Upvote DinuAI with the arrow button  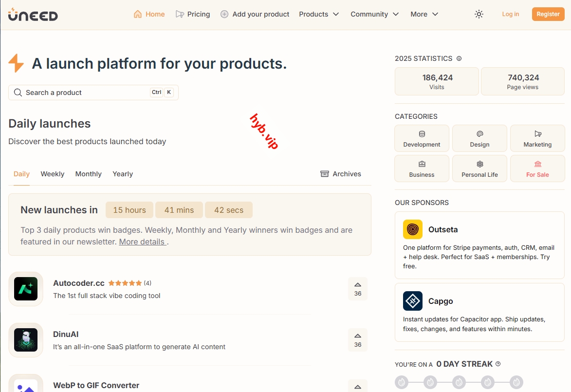coord(358,340)
